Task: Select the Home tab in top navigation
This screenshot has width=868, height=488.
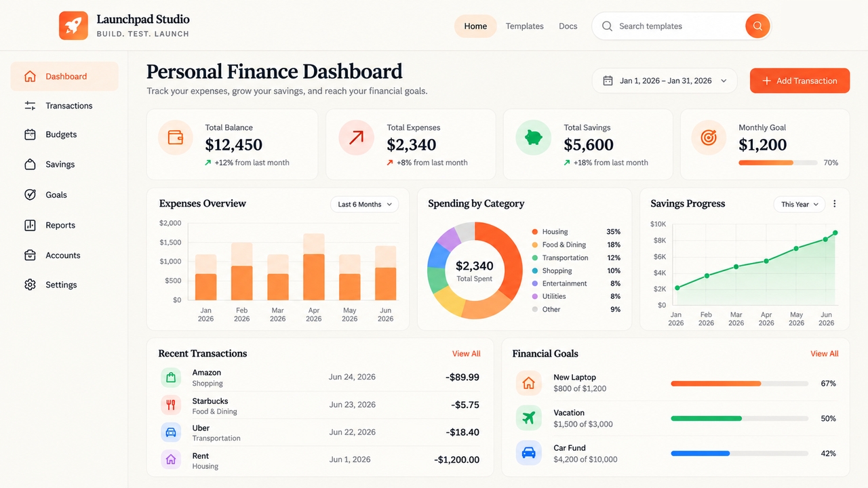Action: coord(475,26)
